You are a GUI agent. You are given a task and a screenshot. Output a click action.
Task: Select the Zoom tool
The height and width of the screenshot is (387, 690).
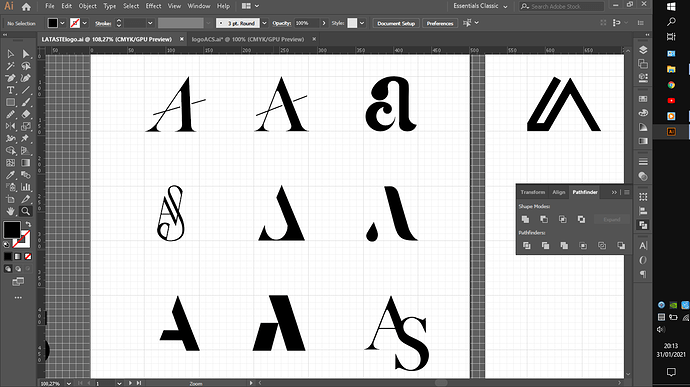pyautogui.click(x=26, y=211)
